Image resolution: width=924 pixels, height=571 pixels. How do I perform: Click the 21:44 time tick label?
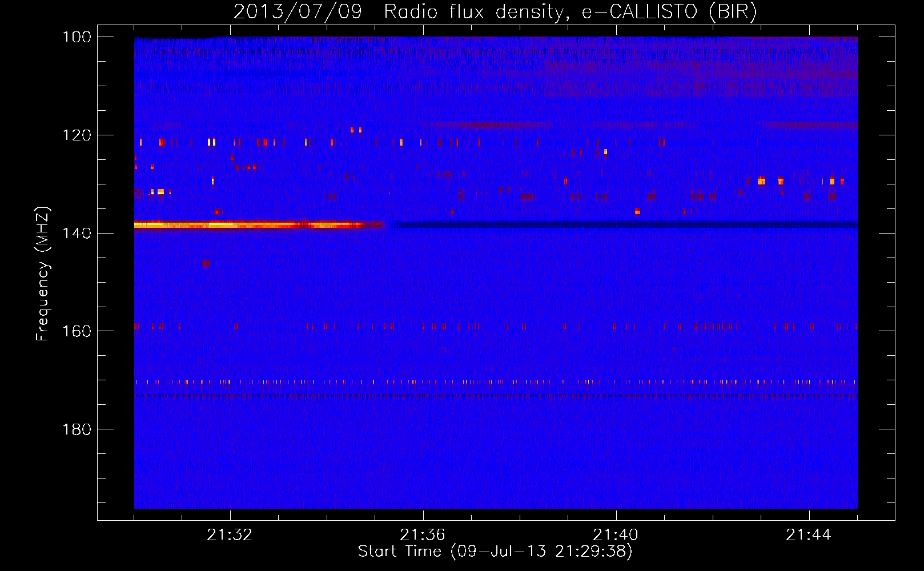809,535
